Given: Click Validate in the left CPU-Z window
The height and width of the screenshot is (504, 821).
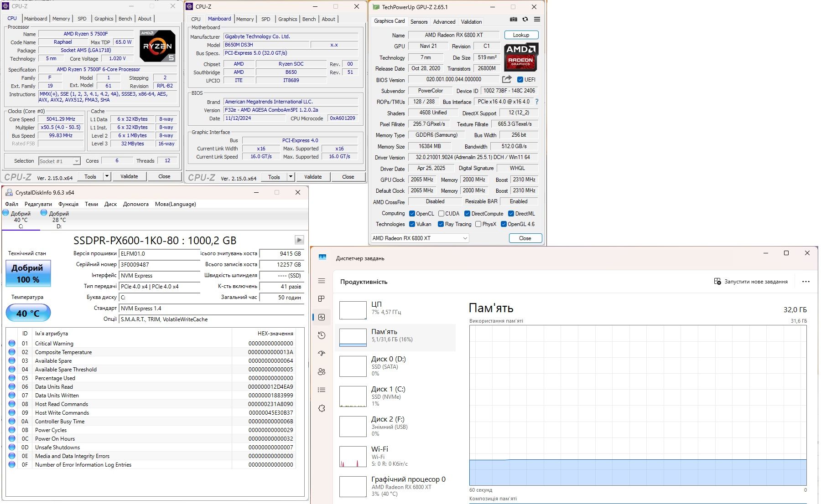Looking at the screenshot, I should (x=129, y=176).
